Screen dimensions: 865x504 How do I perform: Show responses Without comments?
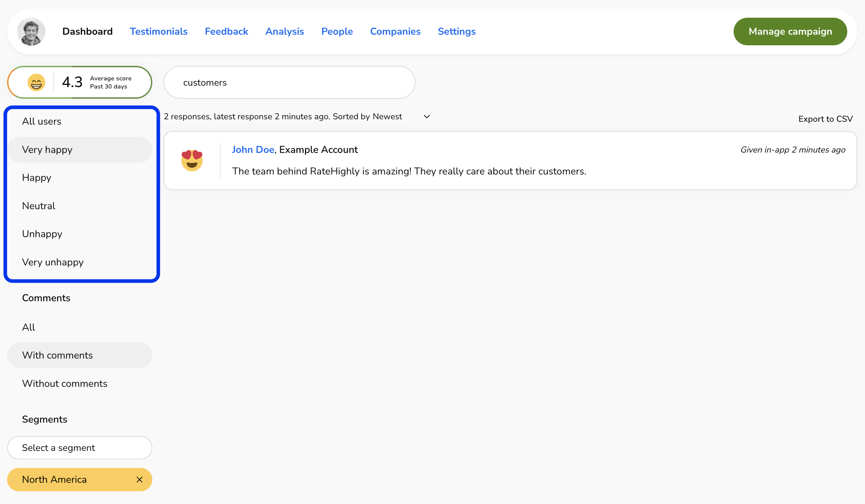pyautogui.click(x=64, y=384)
